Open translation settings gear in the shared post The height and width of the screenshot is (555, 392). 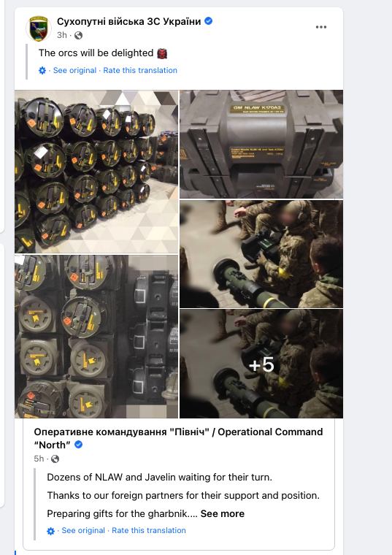click(x=51, y=531)
